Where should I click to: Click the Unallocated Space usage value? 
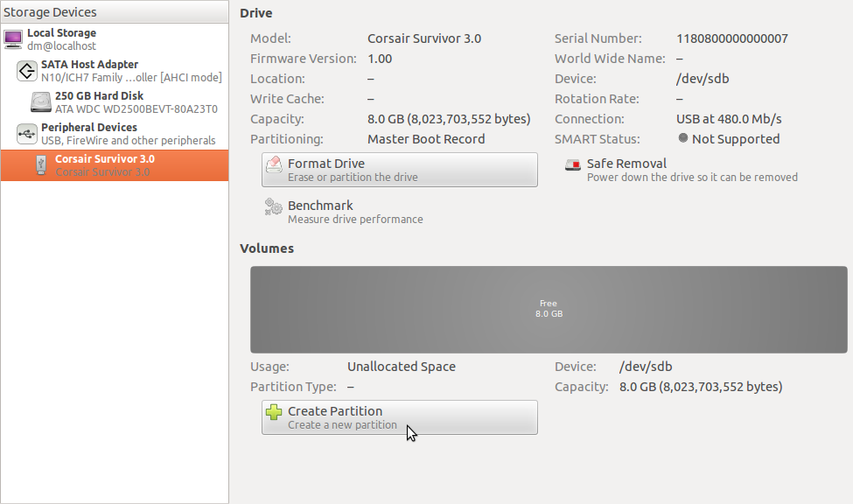[402, 367]
